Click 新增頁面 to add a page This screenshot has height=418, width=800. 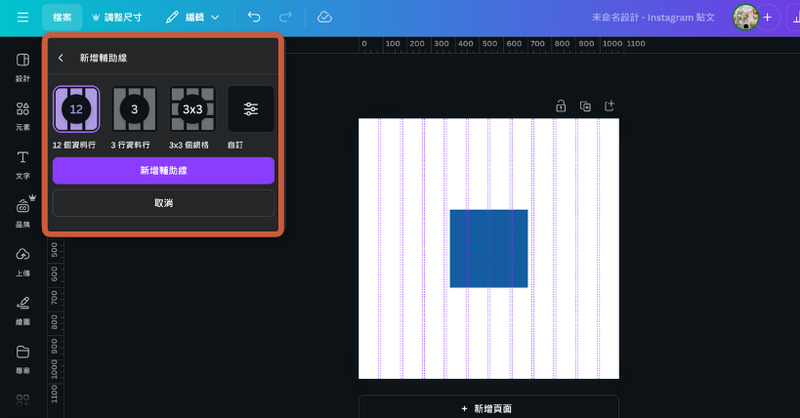coord(488,408)
